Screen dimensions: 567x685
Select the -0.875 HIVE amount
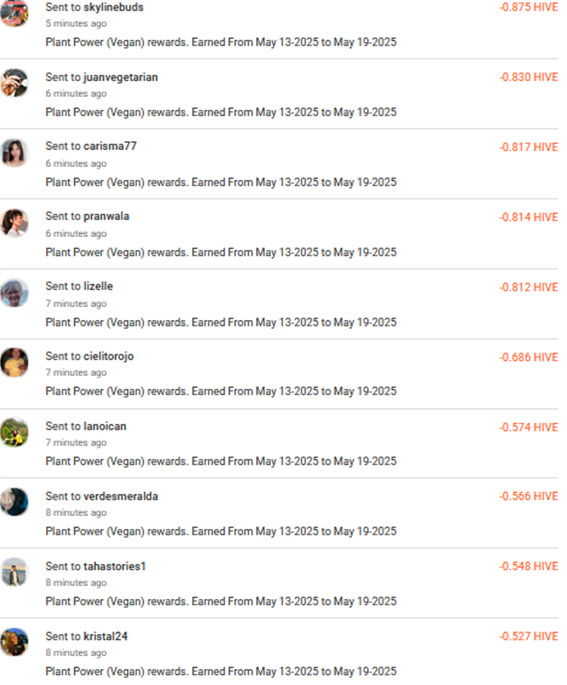point(529,7)
